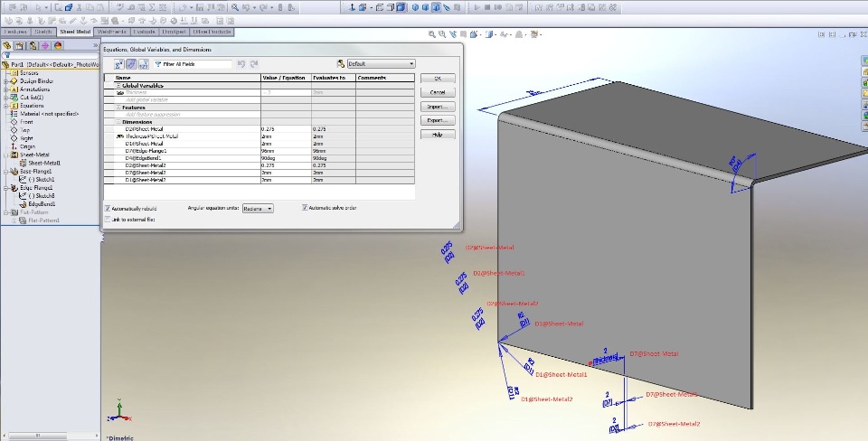Click the Import... button

pyautogui.click(x=438, y=107)
